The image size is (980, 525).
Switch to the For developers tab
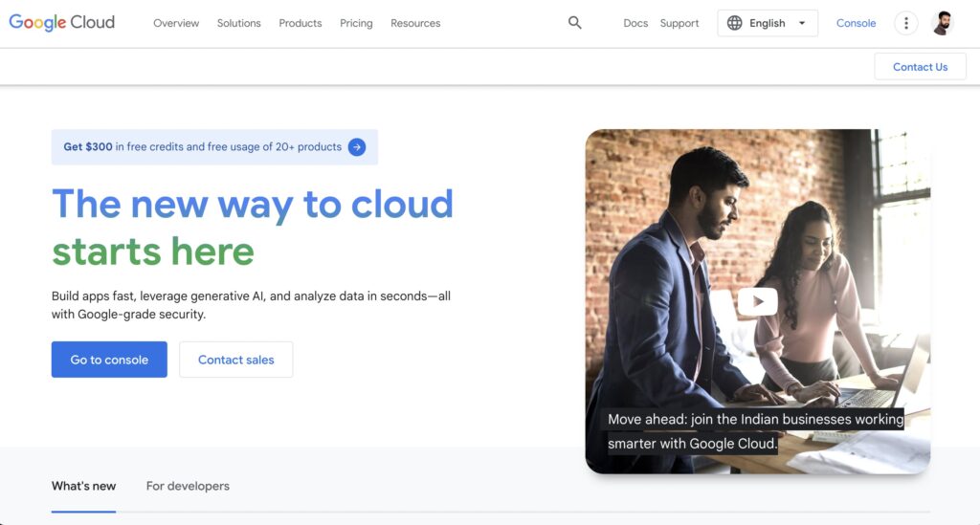click(188, 486)
